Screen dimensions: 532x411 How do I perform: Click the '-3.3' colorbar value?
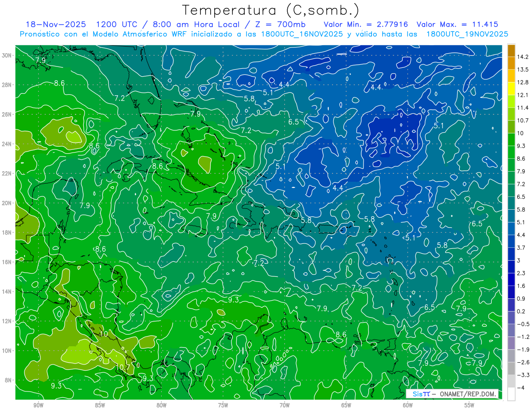tap(523, 375)
